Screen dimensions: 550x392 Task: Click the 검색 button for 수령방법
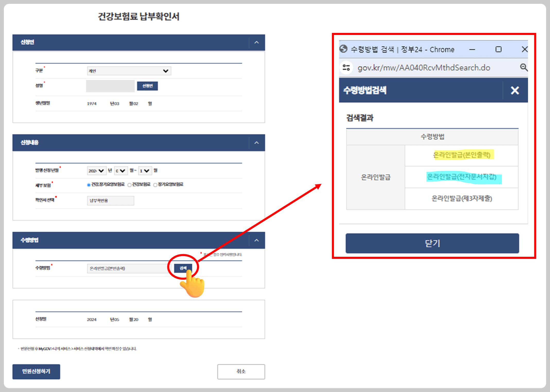[183, 268]
